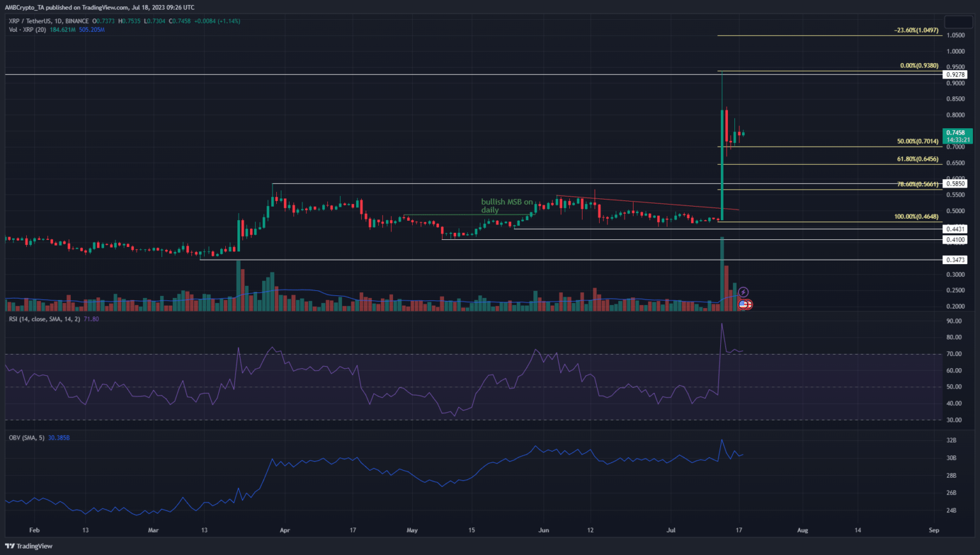
Task: Select the 0.5850 horizontal line price label
Action: pyautogui.click(x=955, y=184)
